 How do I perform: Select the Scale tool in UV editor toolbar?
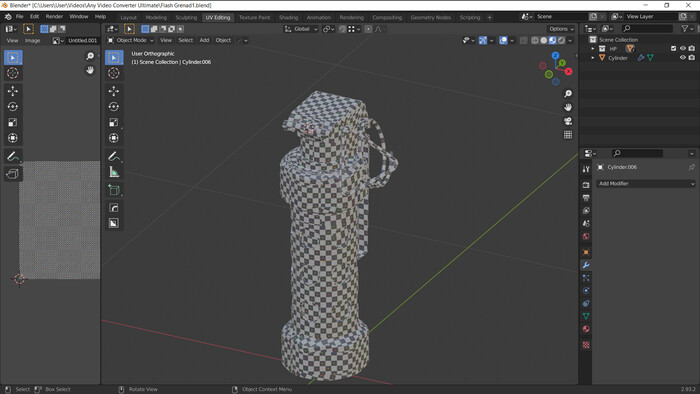point(13,122)
